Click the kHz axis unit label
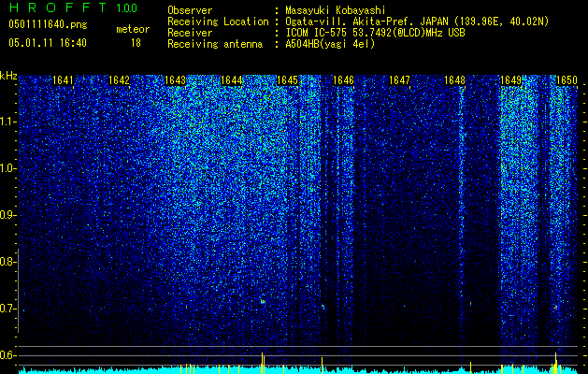The image size is (588, 374). coord(8,76)
